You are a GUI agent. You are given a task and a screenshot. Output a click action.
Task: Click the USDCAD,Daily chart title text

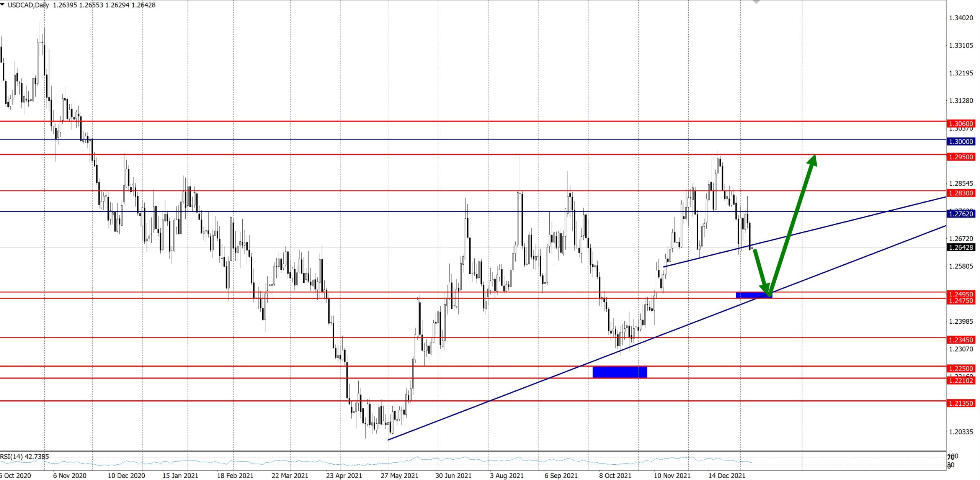[x=28, y=5]
